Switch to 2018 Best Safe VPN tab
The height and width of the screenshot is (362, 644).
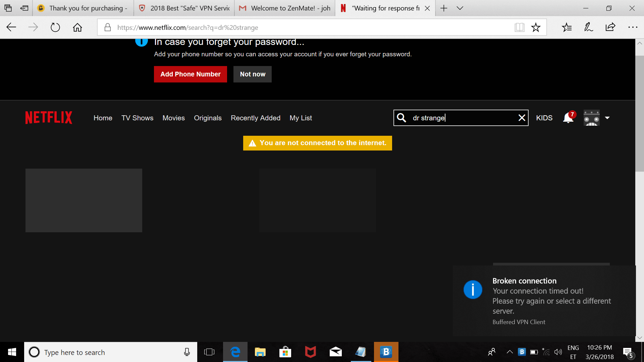[184, 8]
